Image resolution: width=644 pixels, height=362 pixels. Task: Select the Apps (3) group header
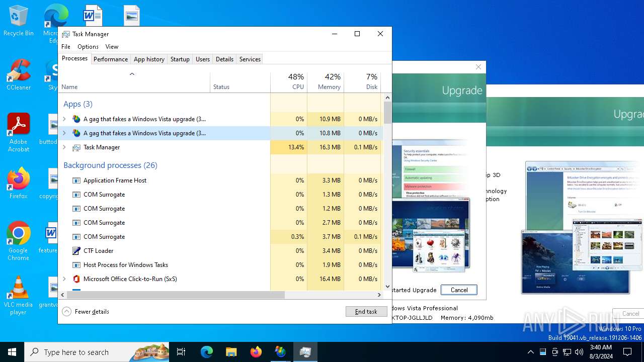point(78,104)
